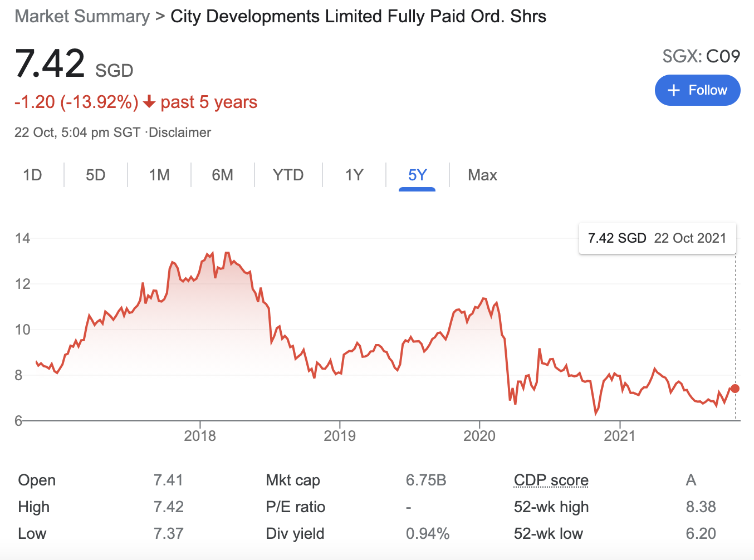The image size is (754, 560).
Task: Switch to the 6M chart range
Action: [223, 175]
